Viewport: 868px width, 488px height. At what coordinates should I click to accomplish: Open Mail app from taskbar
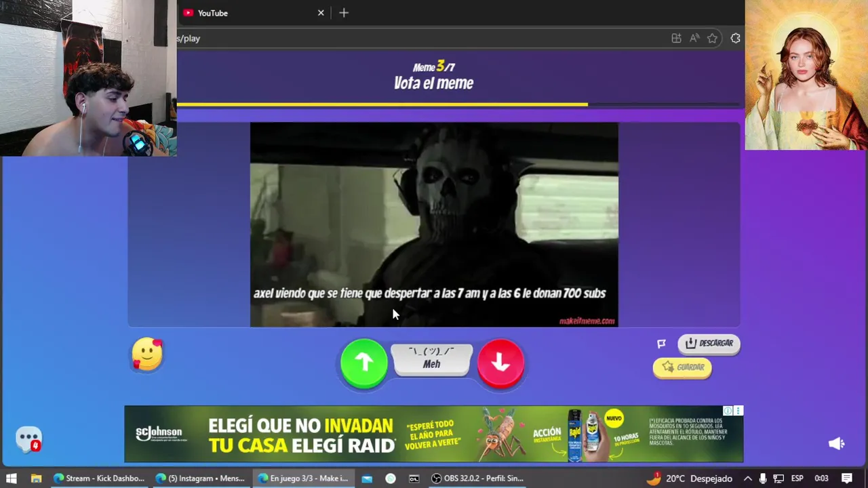(x=367, y=478)
